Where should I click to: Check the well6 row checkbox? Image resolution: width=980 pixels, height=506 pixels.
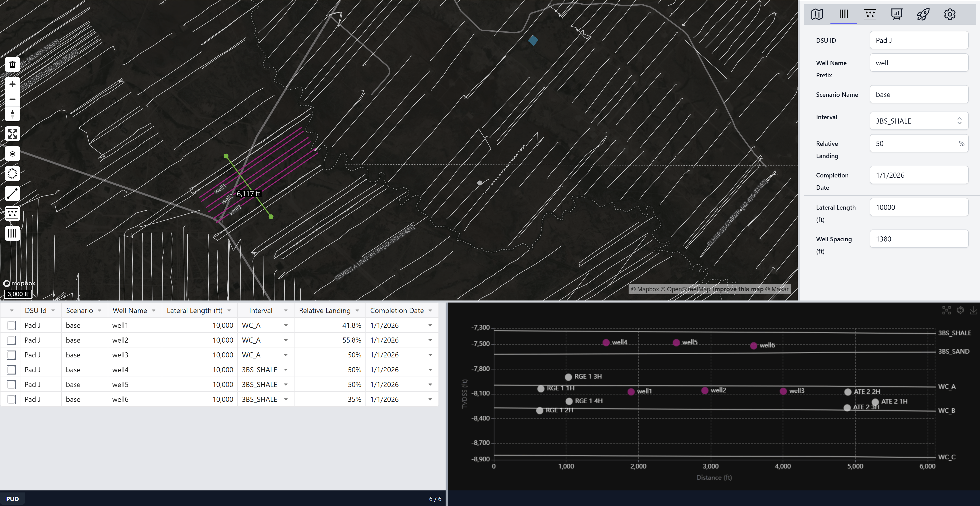click(x=11, y=400)
